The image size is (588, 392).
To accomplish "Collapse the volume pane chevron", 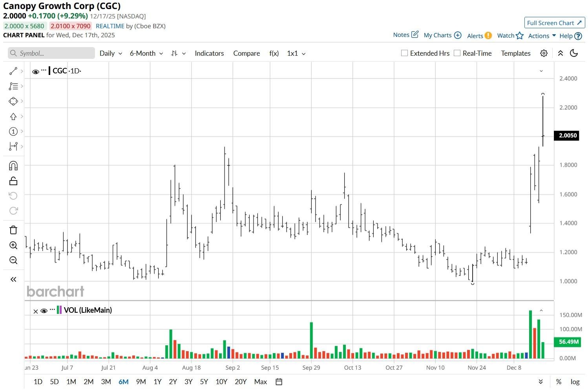I will point(541,310).
